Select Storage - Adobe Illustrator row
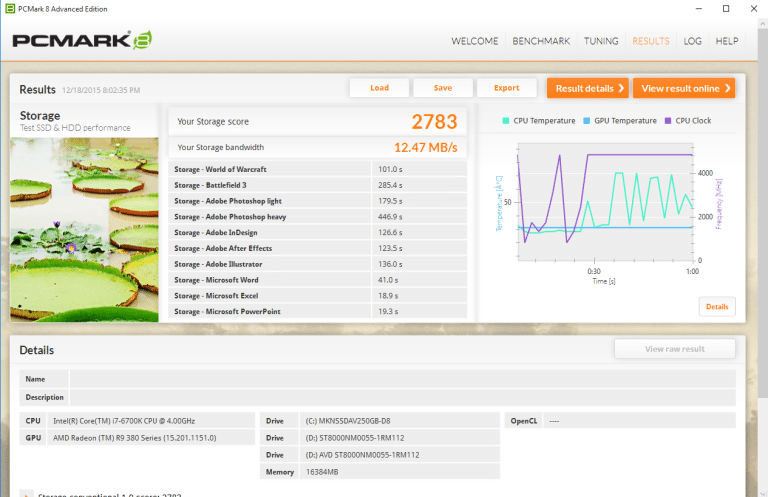 tap(317, 264)
